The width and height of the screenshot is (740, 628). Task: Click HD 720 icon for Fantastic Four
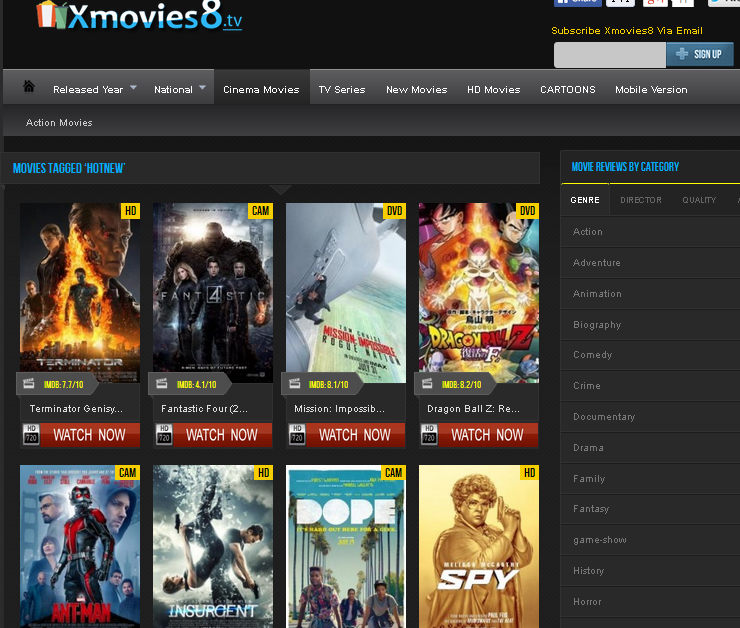click(164, 435)
